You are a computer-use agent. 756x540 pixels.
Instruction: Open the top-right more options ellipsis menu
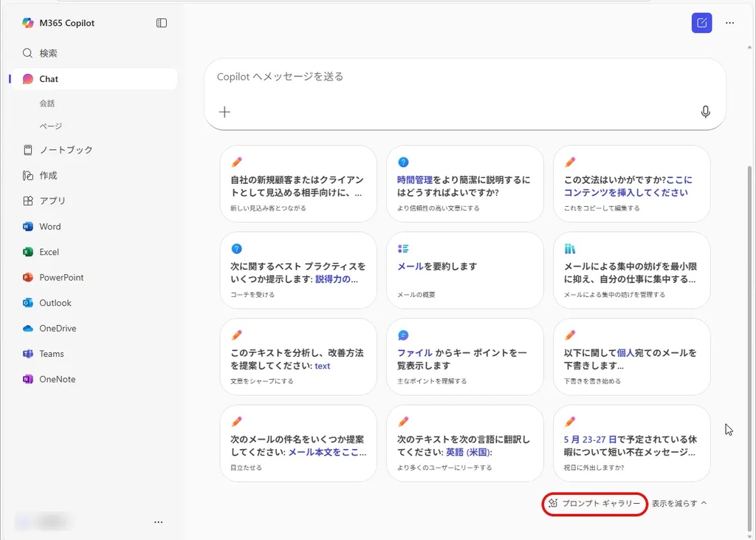click(729, 23)
